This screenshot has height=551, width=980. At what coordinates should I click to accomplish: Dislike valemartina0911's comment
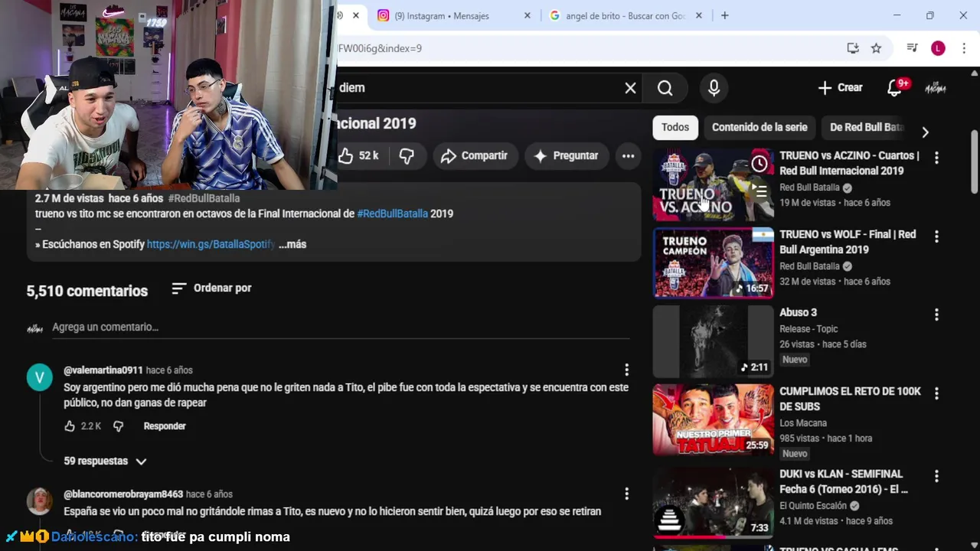pyautogui.click(x=118, y=426)
